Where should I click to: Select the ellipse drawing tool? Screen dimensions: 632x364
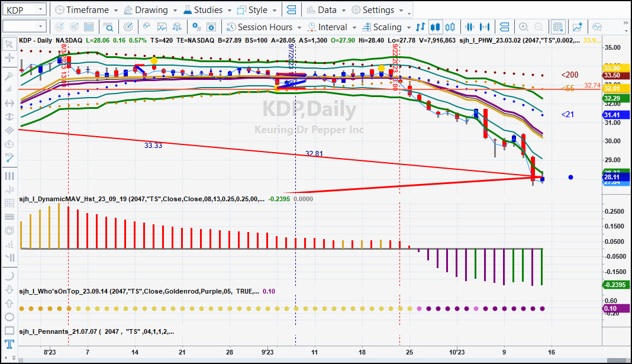[9, 317]
